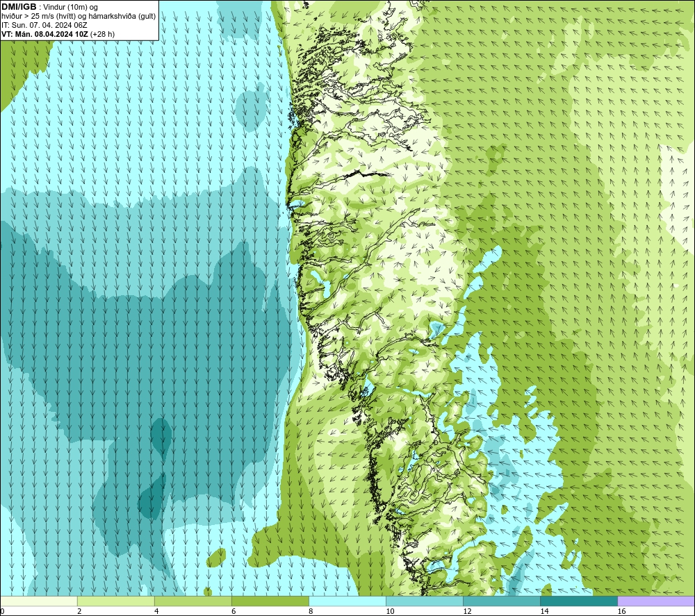Click the scale label '2'

point(79,611)
